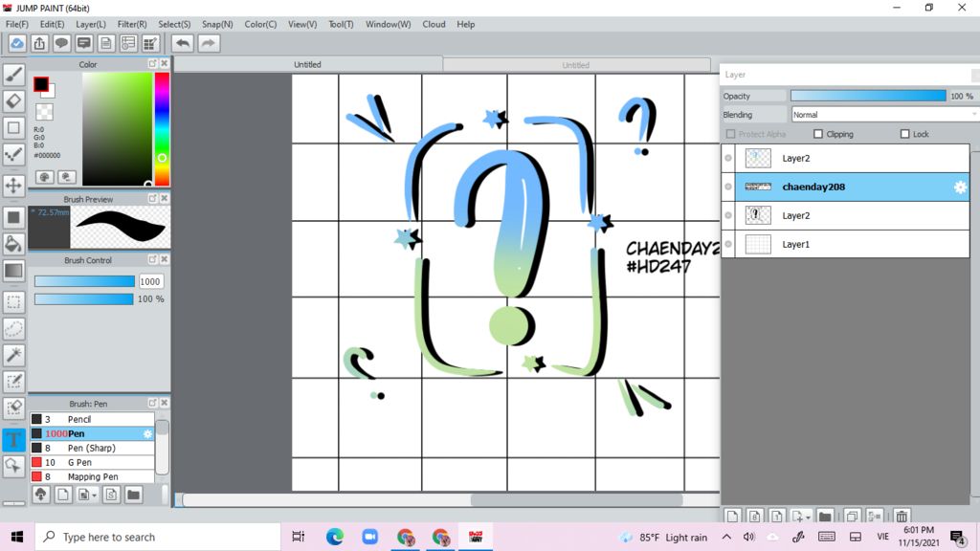
Task: Click the layer Opacity slider
Action: point(868,96)
